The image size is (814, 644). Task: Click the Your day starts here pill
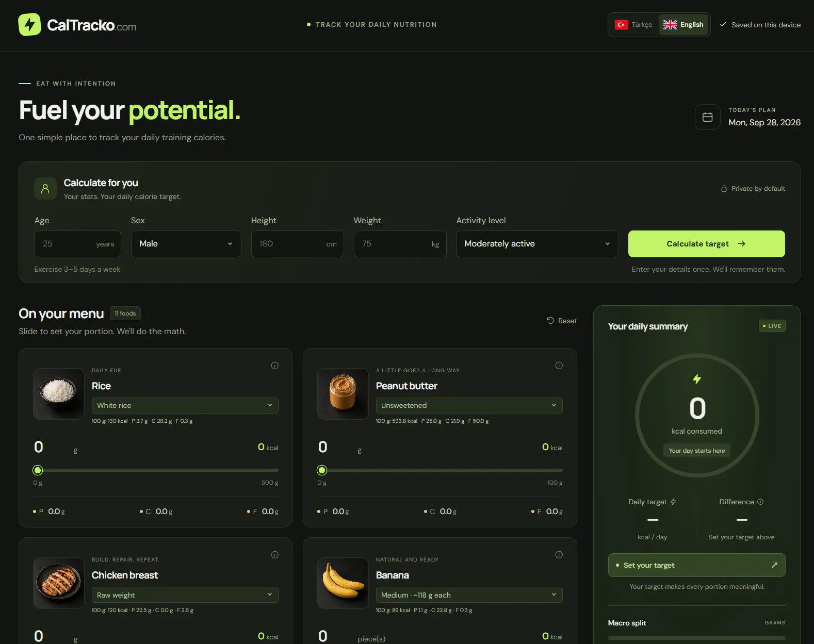697,451
